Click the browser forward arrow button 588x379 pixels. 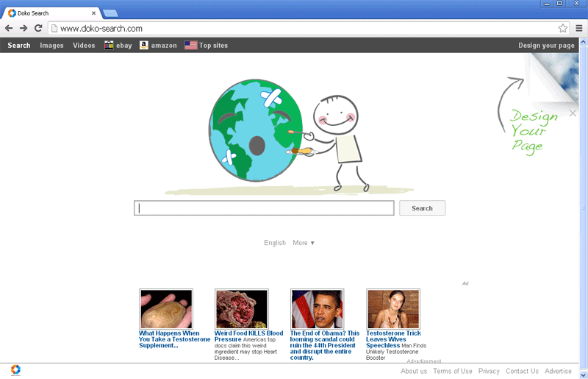click(24, 28)
